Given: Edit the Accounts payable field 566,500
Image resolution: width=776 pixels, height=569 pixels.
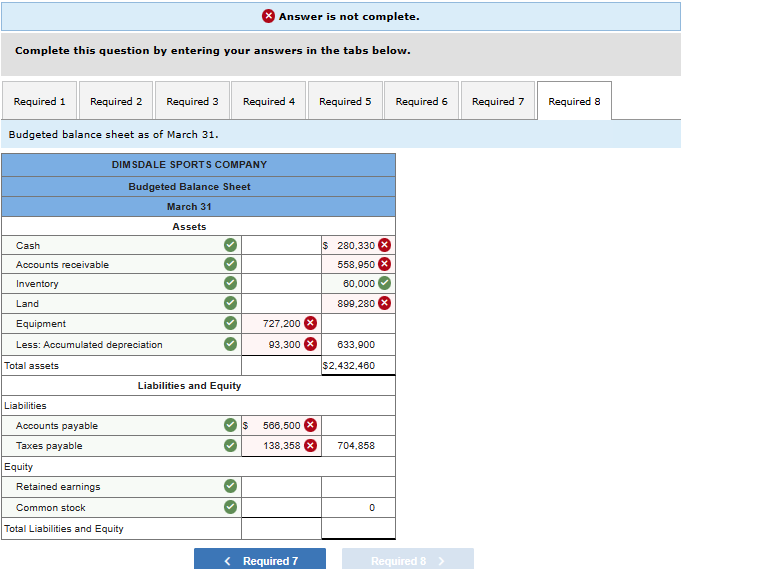Looking at the screenshot, I should point(281,426).
